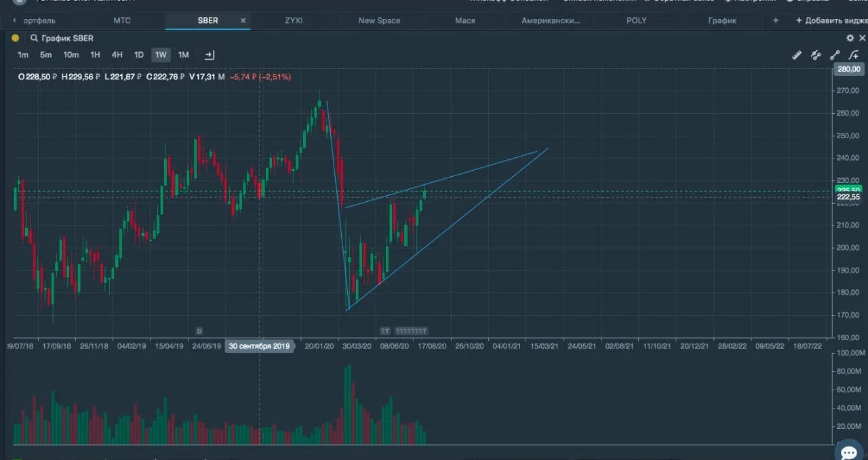Screen dimensions: 868x460
Task: Click the low price value L 221,87
Action: (123, 77)
